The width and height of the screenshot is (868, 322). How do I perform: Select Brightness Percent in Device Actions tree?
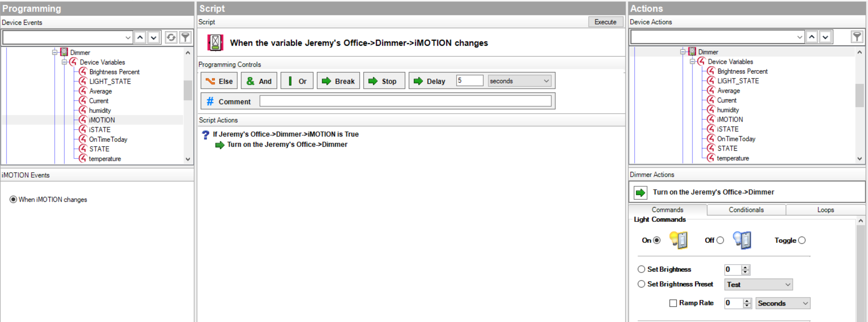tap(742, 71)
